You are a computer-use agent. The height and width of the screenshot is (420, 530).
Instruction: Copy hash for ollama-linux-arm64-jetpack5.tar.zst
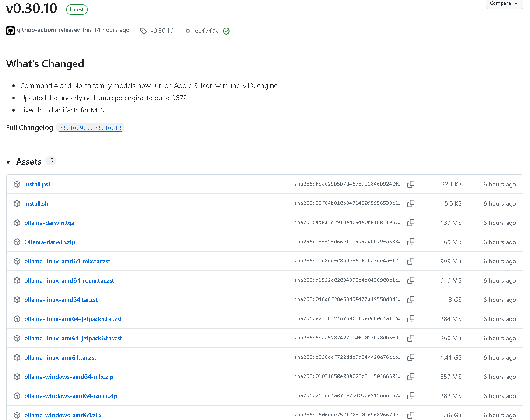[x=411, y=319]
